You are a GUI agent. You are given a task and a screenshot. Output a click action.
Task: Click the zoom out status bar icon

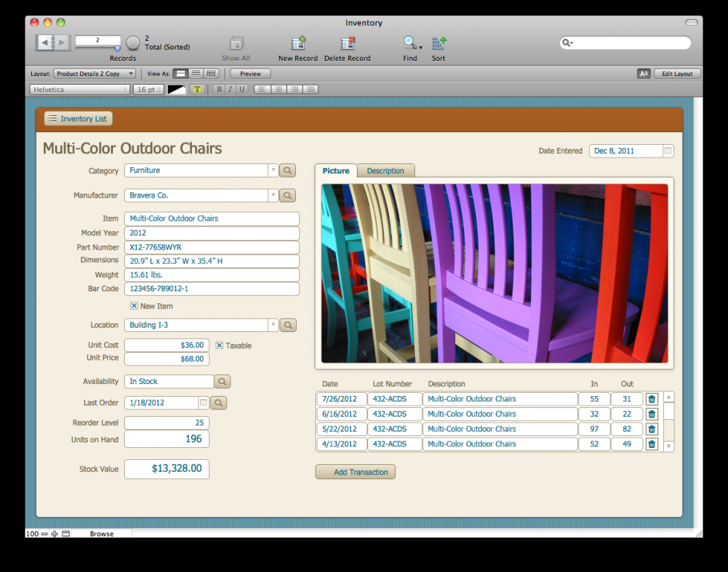pyautogui.click(x=45, y=534)
